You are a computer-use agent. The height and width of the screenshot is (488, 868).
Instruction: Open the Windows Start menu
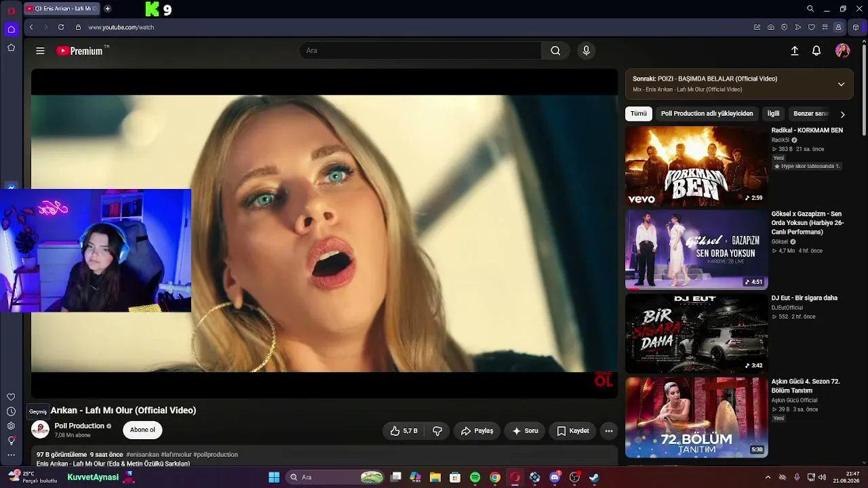click(x=274, y=477)
